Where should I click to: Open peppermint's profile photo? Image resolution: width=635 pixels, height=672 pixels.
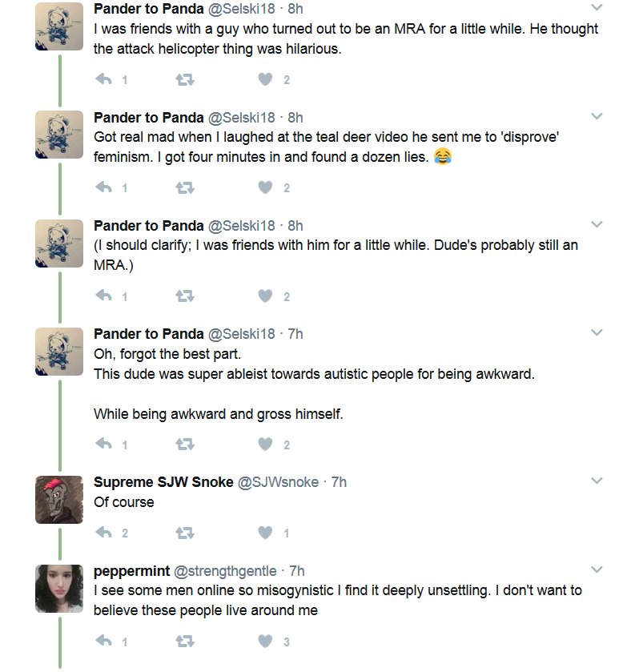[59, 589]
